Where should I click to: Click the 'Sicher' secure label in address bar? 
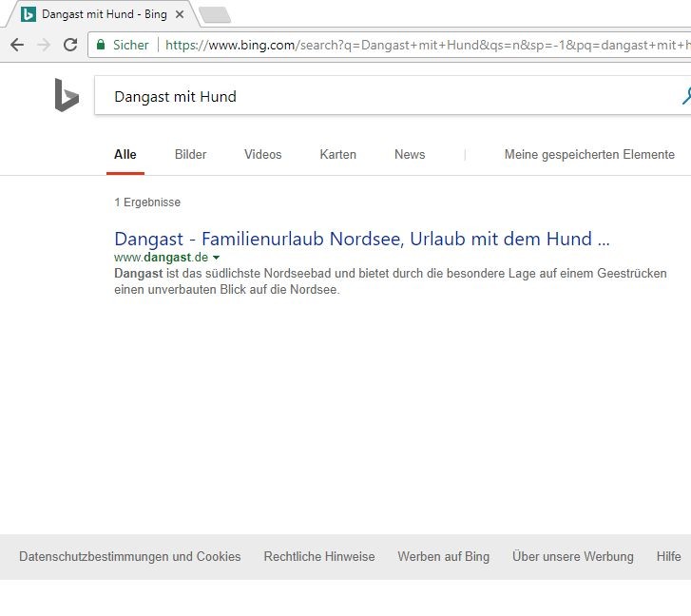click(x=131, y=45)
